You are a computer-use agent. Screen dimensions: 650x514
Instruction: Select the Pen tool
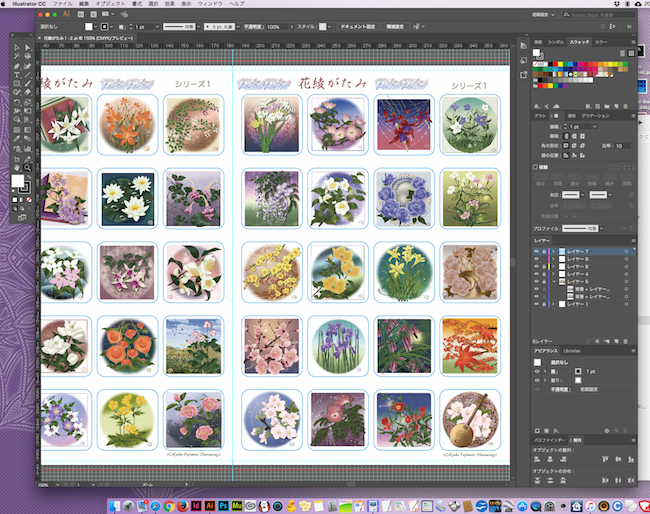[x=17, y=66]
